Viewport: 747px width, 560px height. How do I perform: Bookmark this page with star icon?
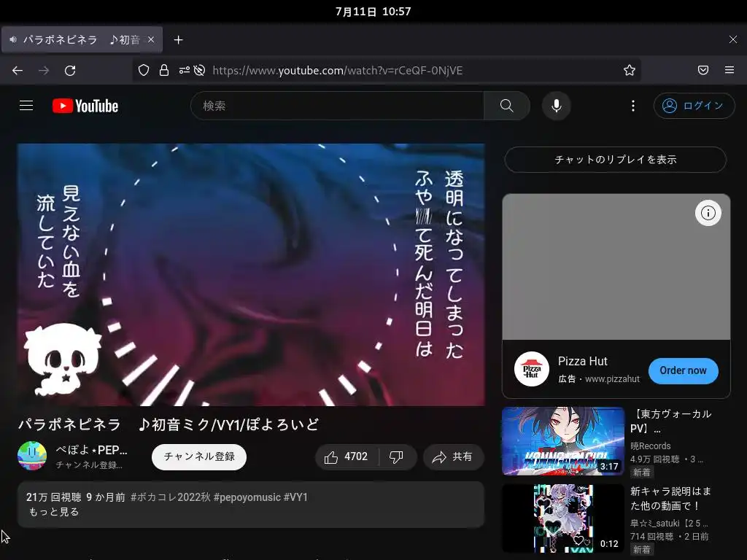(630, 71)
